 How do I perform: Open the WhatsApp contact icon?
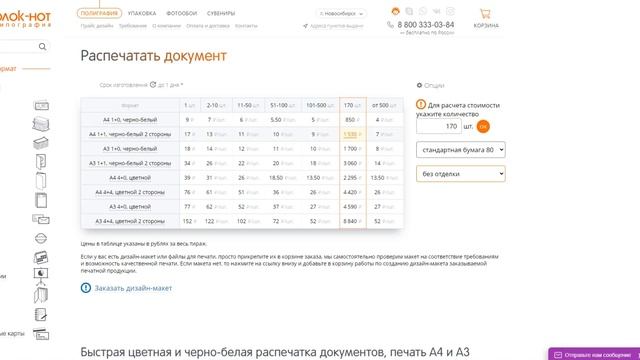[422, 11]
